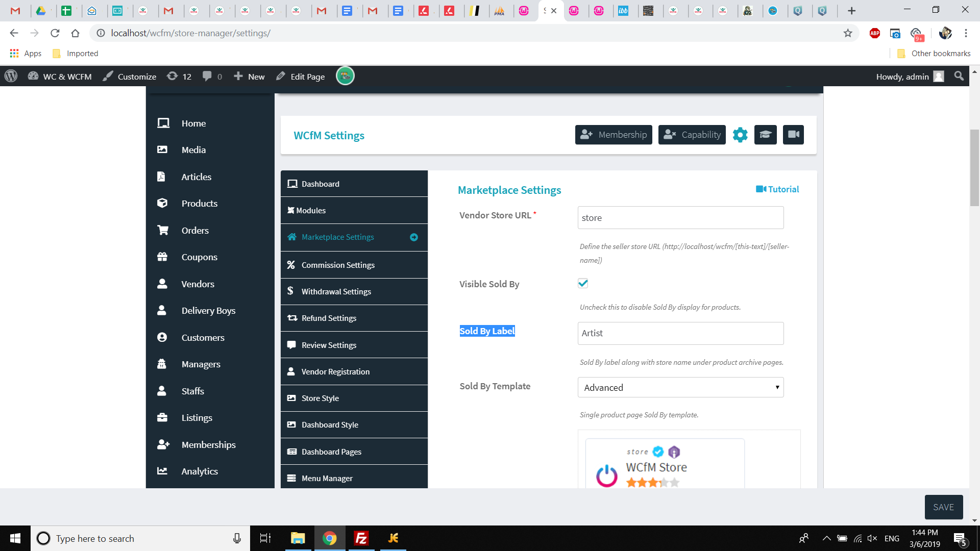
Task: Click the page vertical scrollbar thumb
Action: pyautogui.click(x=974, y=168)
